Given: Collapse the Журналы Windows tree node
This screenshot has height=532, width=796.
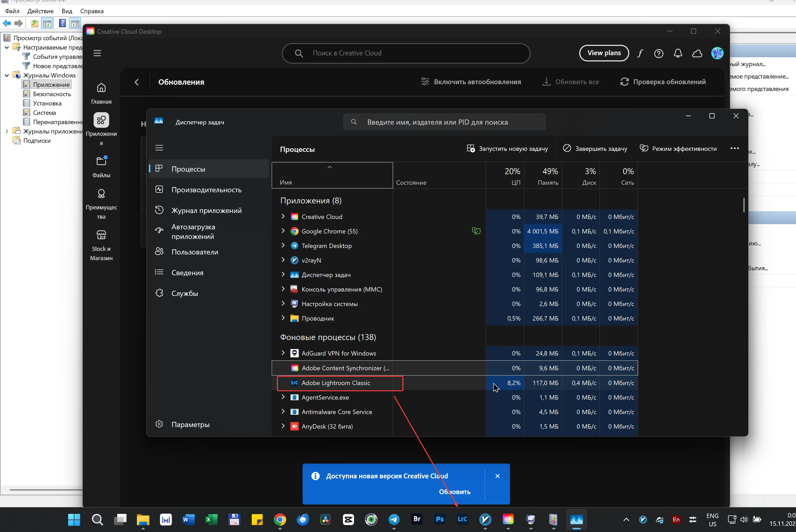Looking at the screenshot, I should click(x=7, y=75).
